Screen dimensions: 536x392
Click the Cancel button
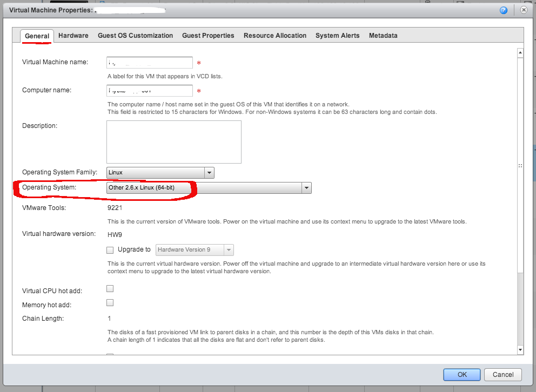[x=503, y=375]
